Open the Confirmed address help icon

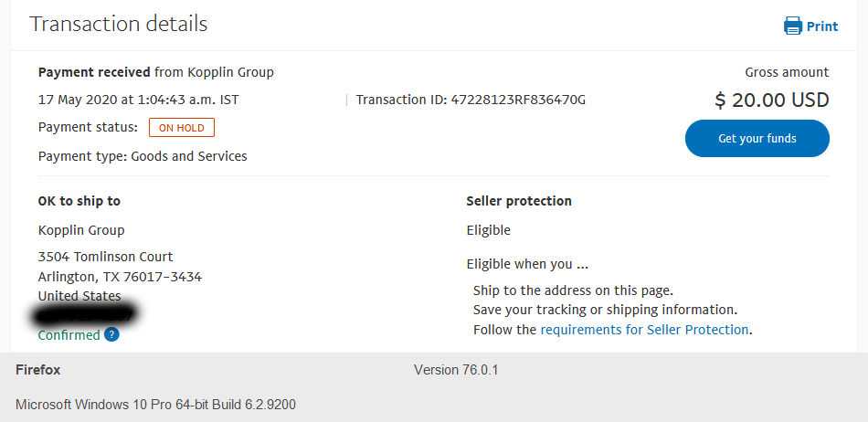(111, 334)
